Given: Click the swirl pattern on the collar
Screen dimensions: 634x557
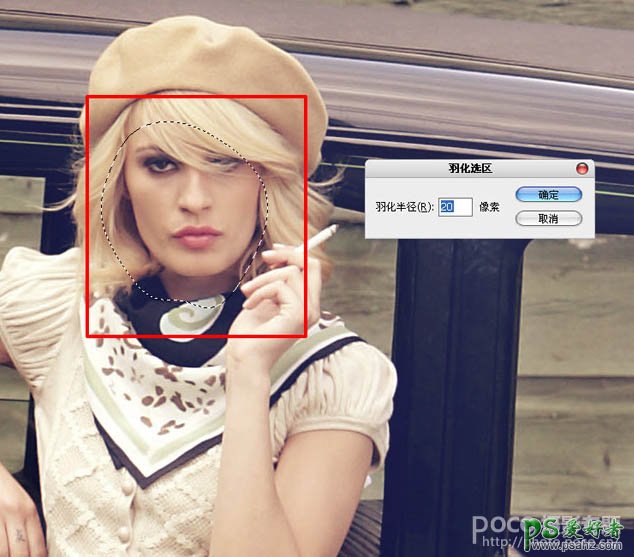Looking at the screenshot, I should (x=192, y=316).
